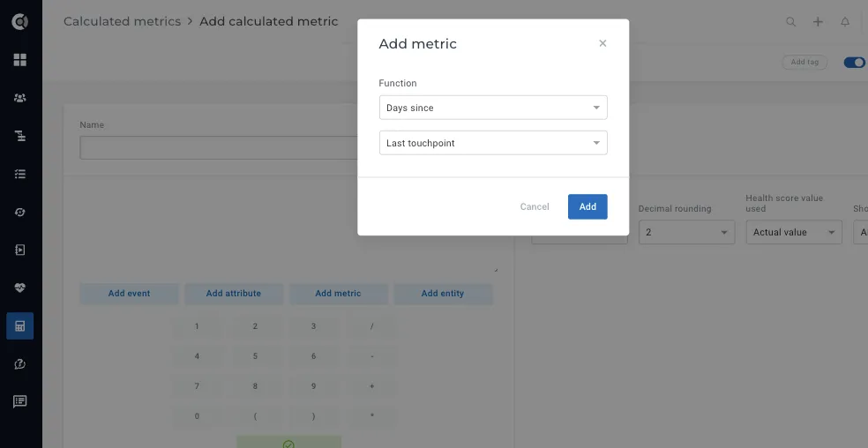
Task: Click keypad digit 8
Action: [x=255, y=386]
